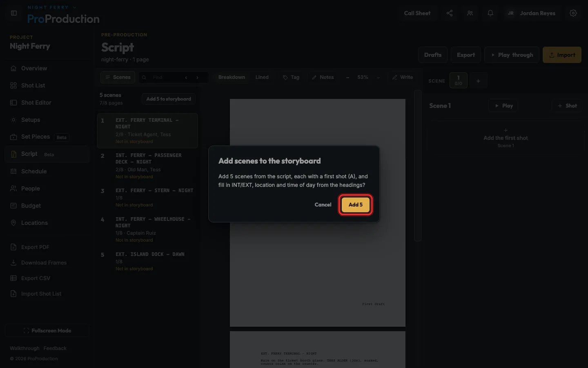
Task: Open the settings gear icon
Action: [573, 13]
